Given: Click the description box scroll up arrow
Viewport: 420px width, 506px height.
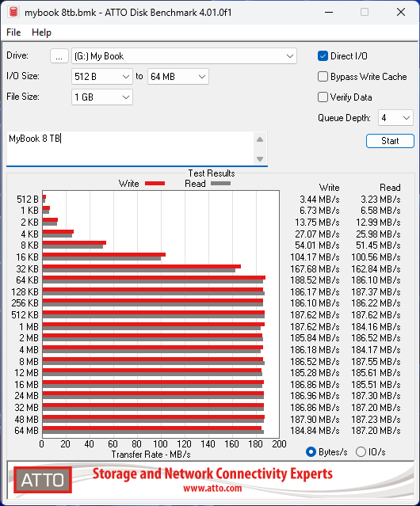Looking at the screenshot, I should click(x=260, y=139).
